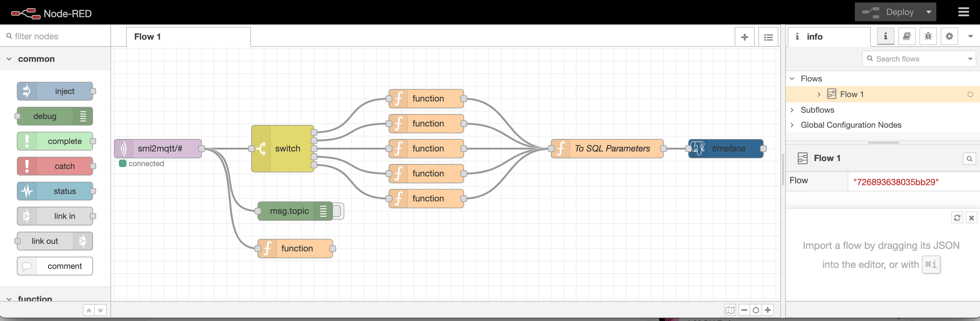Show the list of flows
The image size is (980, 321).
768,37
